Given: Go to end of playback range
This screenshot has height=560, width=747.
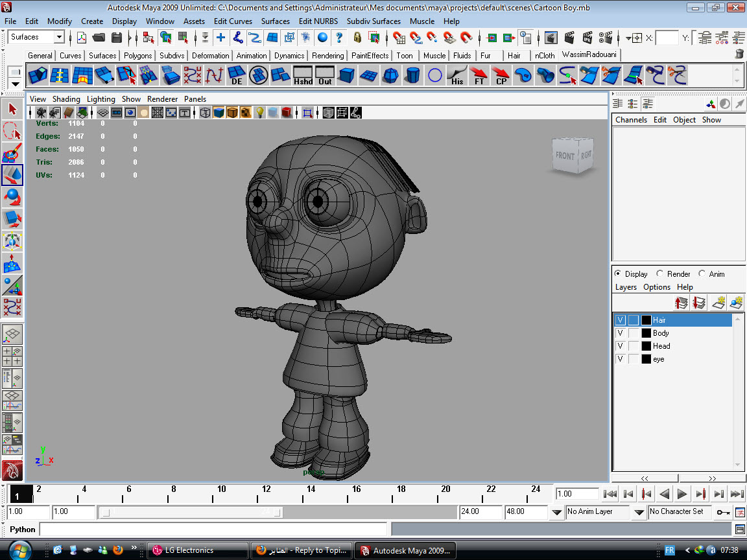Looking at the screenshot, I should (x=737, y=495).
